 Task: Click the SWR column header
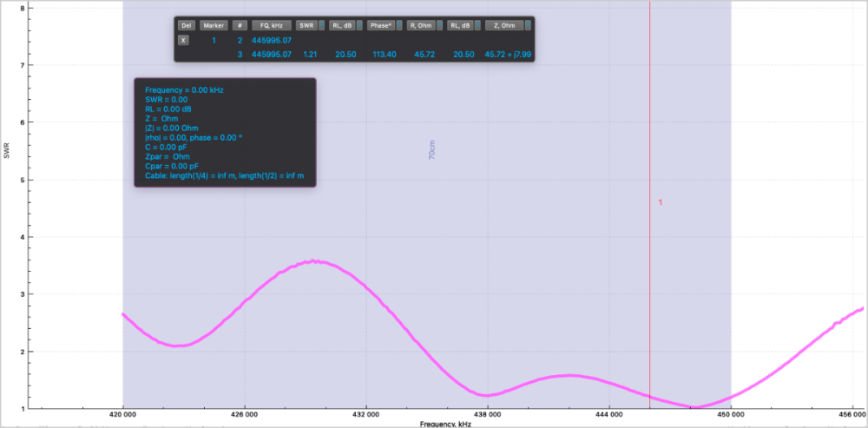(306, 26)
